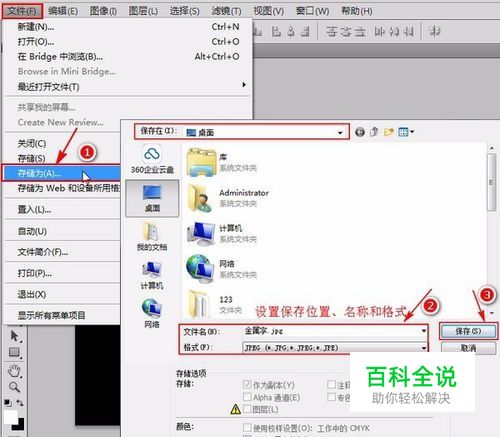Image resolution: width=500 pixels, height=437 pixels.
Task: Click distribute right edges icon
Action: pos(409,32)
